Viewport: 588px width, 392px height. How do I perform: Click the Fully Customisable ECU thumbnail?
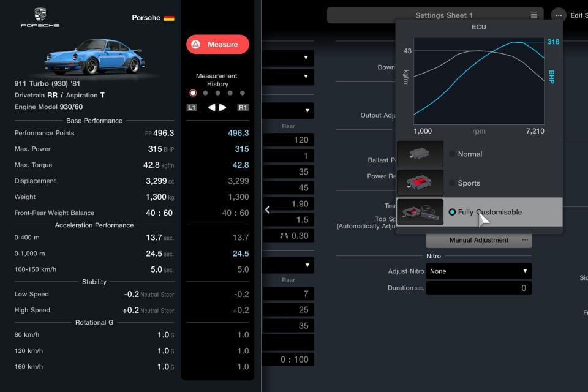point(420,212)
